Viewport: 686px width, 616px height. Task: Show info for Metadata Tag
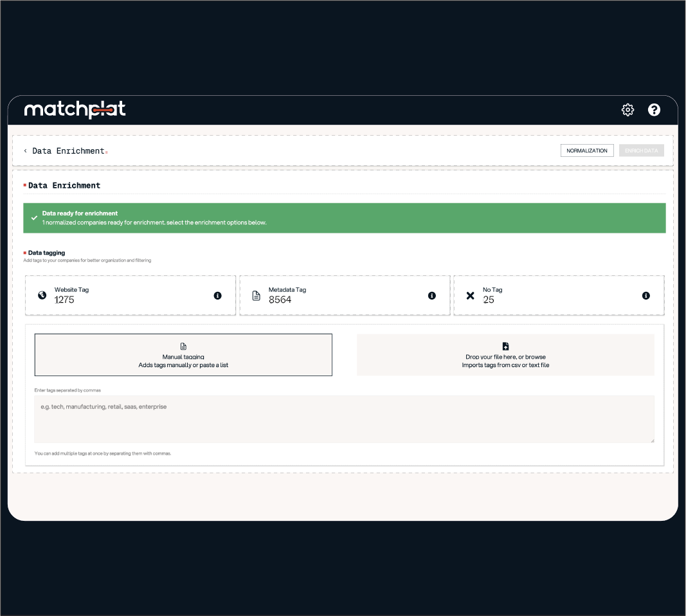tap(431, 296)
